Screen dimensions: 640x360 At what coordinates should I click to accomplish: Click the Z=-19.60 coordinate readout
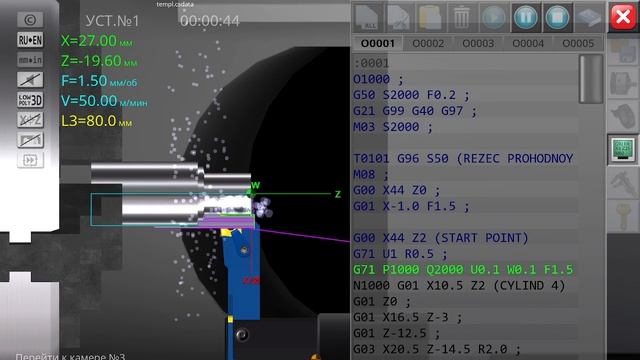[x=99, y=61]
